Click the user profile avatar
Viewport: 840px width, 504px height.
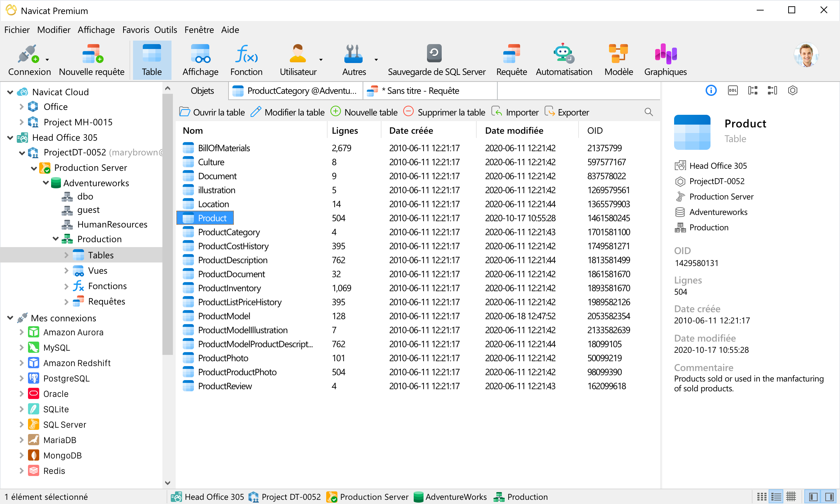coord(806,55)
